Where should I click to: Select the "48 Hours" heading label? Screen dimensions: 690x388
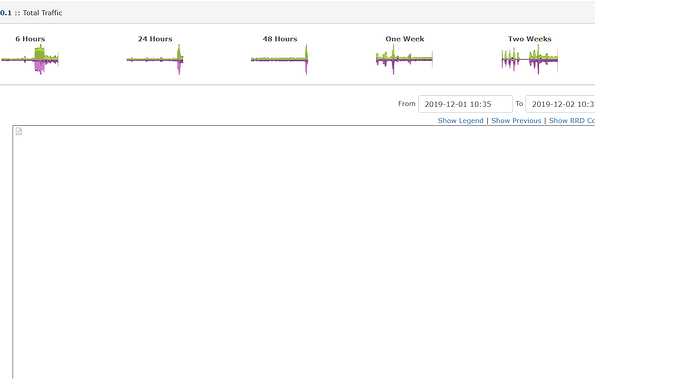point(280,39)
